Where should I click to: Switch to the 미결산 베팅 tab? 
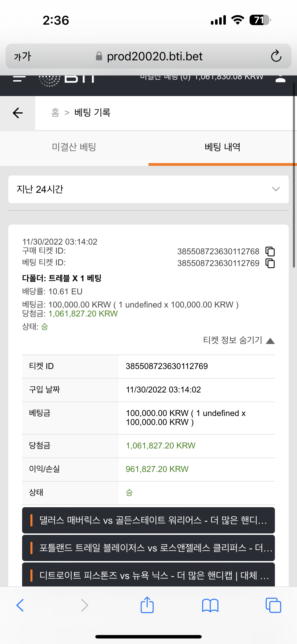point(74,147)
